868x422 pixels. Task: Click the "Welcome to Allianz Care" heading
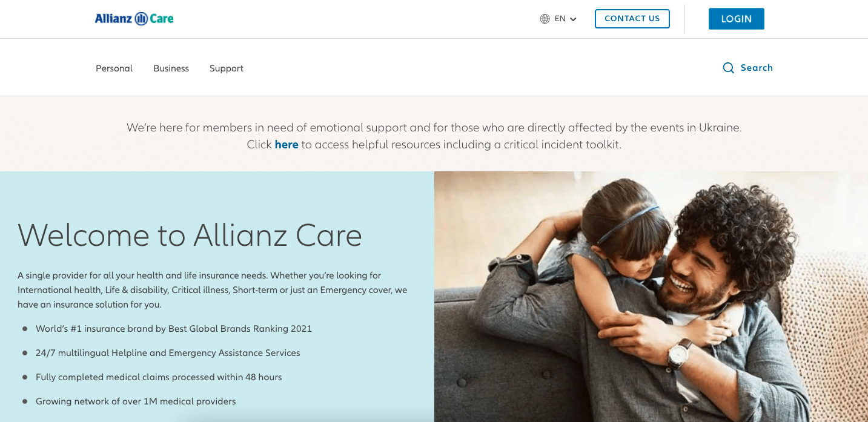click(190, 236)
